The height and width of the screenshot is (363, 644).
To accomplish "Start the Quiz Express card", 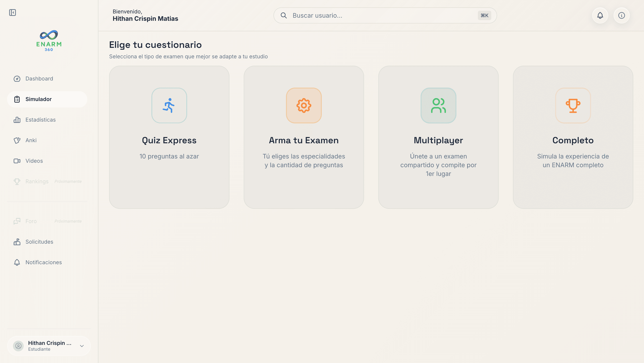I will [169, 137].
